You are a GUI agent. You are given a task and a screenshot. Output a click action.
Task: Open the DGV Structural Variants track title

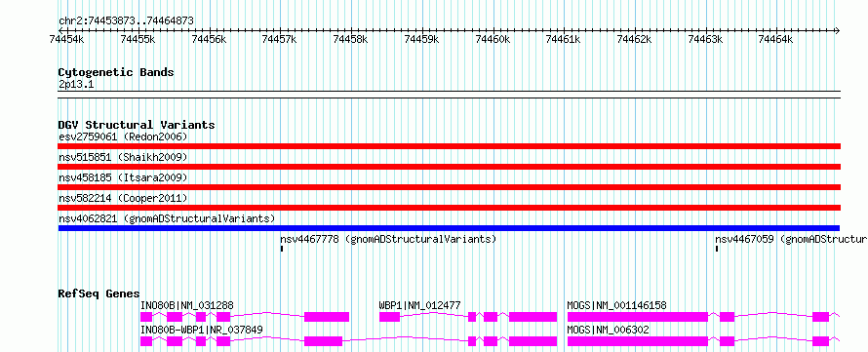click(x=137, y=125)
